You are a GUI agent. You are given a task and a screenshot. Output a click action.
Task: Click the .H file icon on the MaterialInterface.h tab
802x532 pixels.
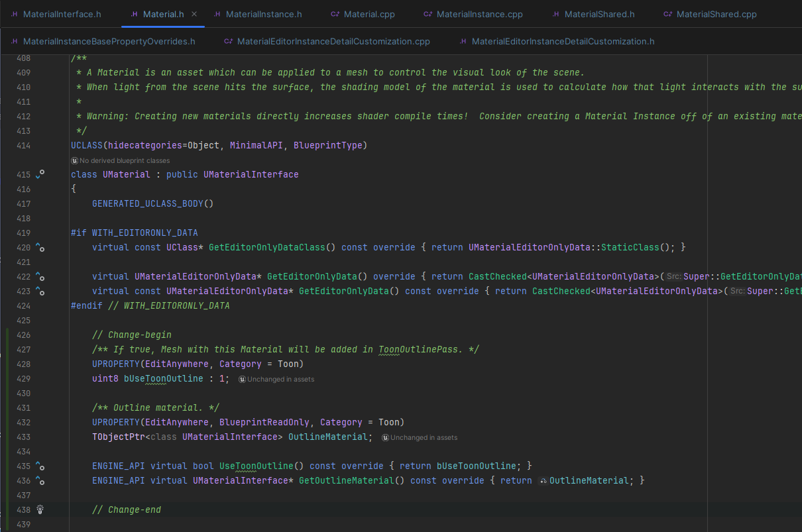15,13
